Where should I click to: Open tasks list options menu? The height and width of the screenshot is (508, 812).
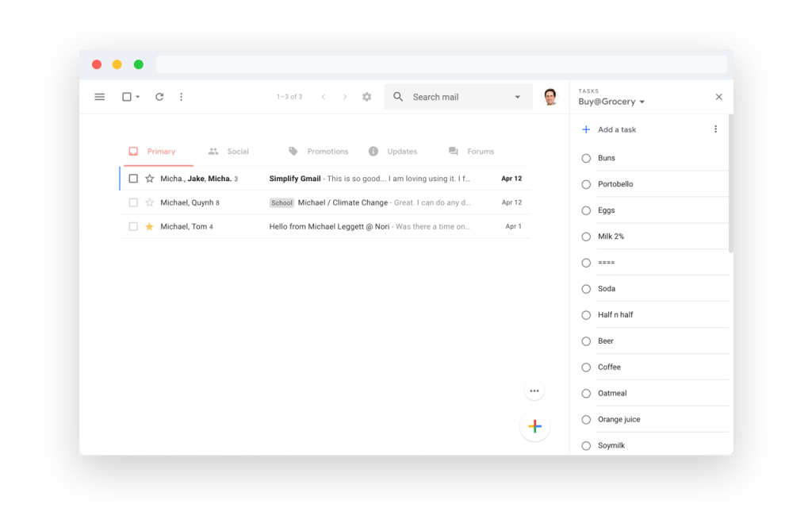(715, 129)
